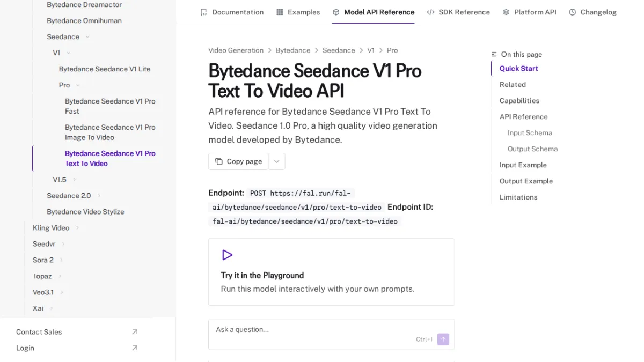The width and height of the screenshot is (644, 362).
Task: Click Video Generation breadcrumb
Action: pyautogui.click(x=236, y=50)
